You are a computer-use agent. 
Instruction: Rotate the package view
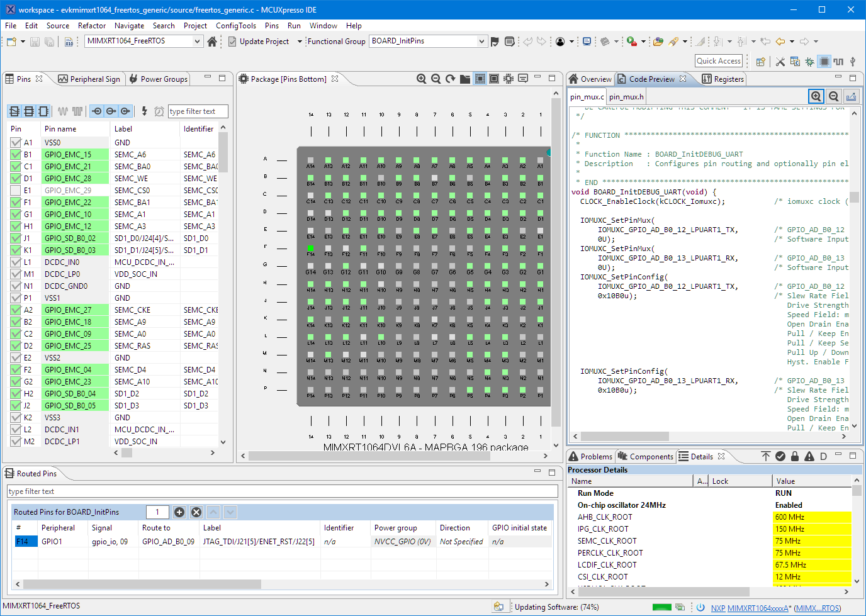click(450, 79)
